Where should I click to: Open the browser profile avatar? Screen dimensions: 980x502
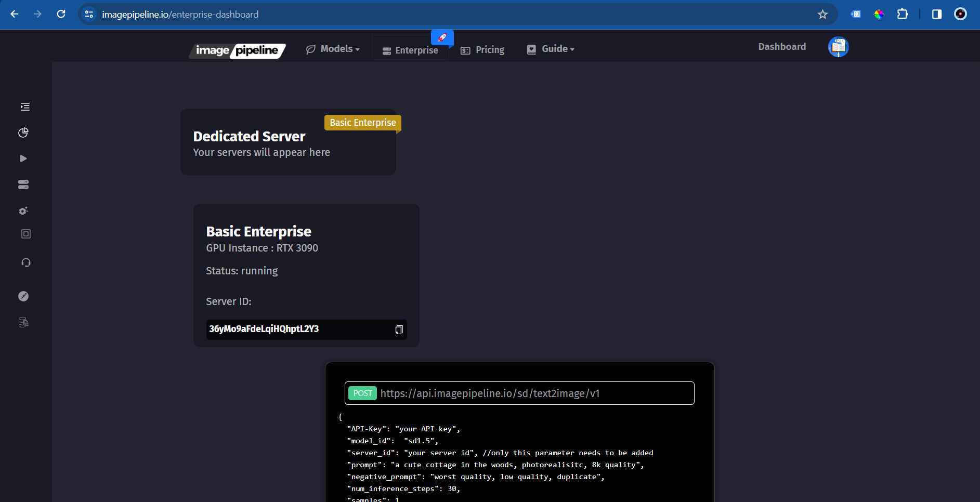pyautogui.click(x=960, y=14)
